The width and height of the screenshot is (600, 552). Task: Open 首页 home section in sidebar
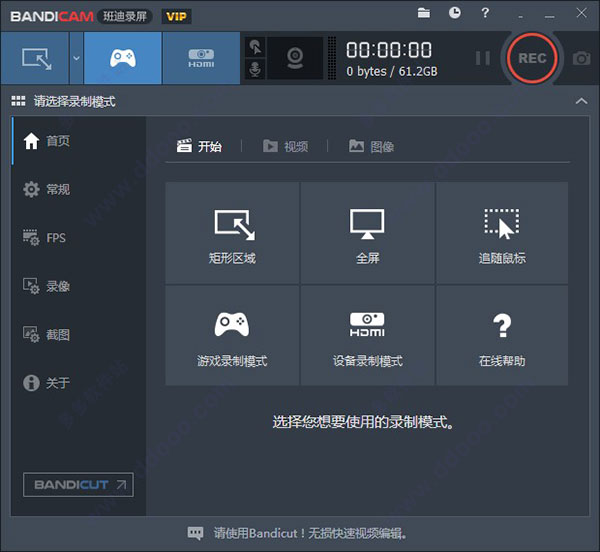click(x=79, y=141)
